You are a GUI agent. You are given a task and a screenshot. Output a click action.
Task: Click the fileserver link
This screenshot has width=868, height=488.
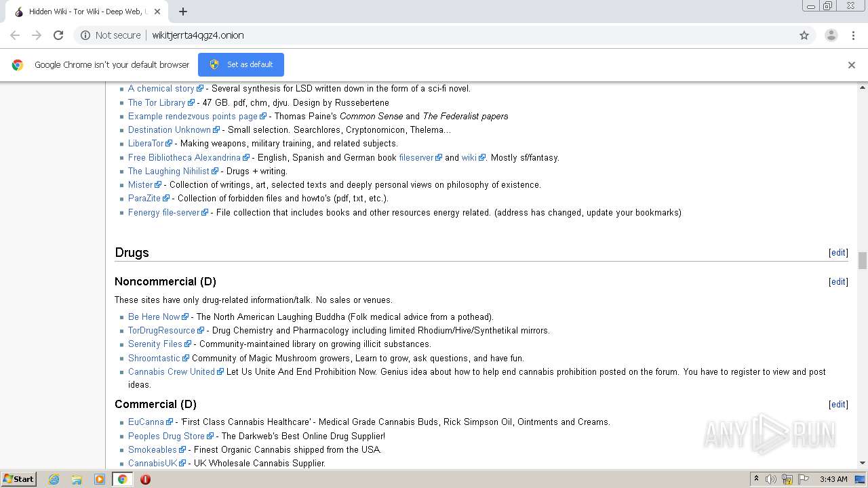[416, 157]
